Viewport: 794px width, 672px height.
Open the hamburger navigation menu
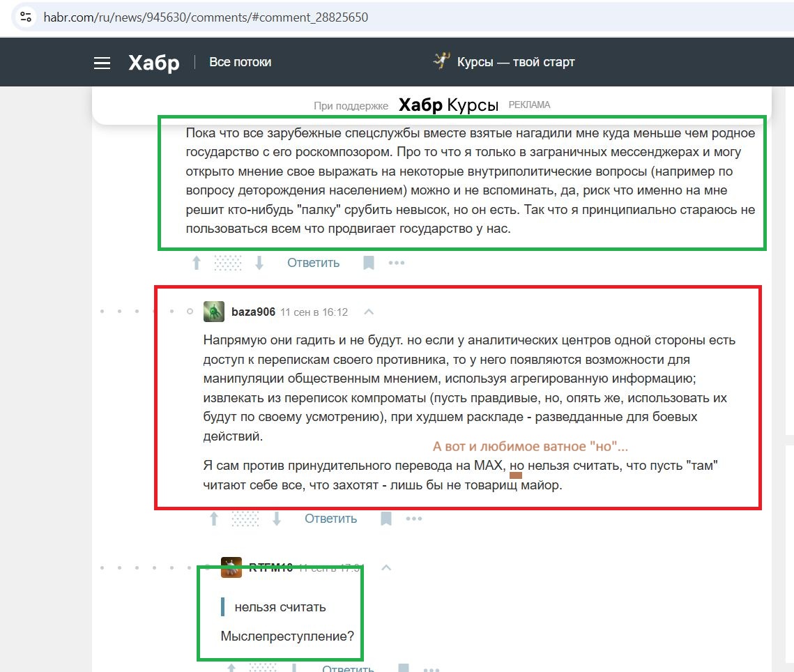pyautogui.click(x=102, y=63)
